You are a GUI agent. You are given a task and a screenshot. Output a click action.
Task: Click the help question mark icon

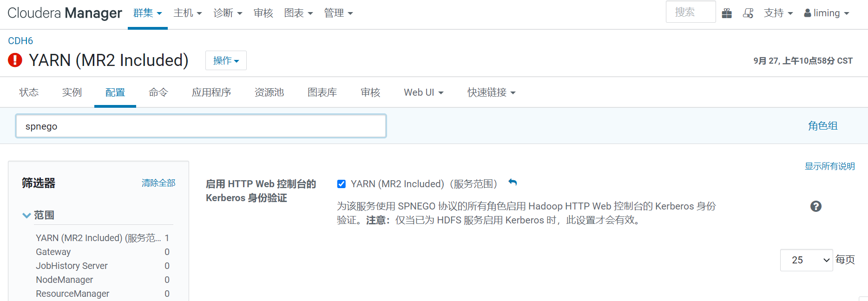point(816,206)
